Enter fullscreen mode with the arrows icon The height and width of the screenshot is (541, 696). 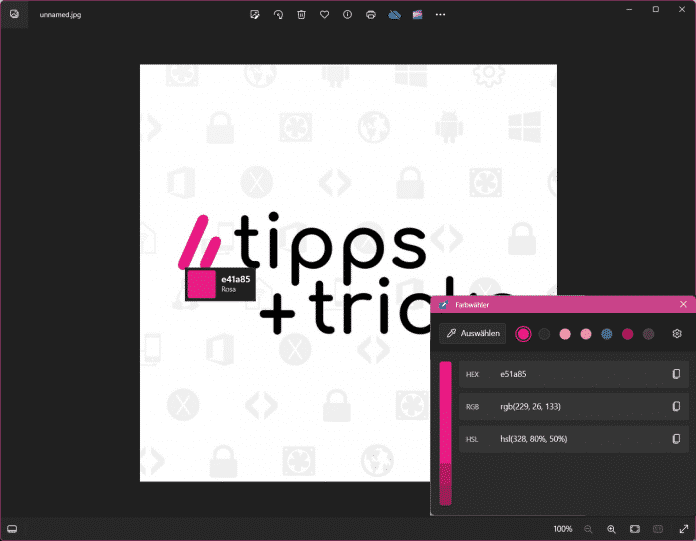(x=683, y=528)
